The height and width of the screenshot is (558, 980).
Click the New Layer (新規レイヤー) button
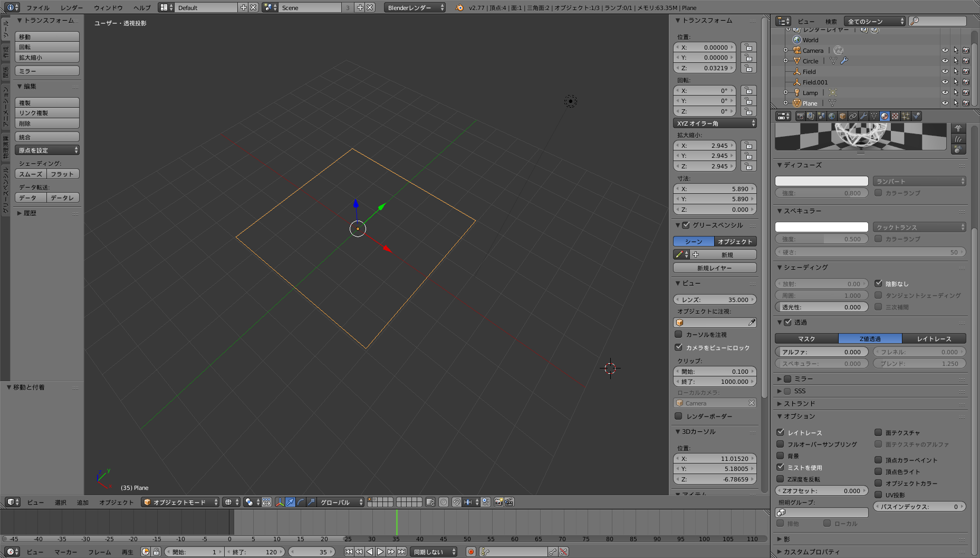pyautogui.click(x=715, y=268)
